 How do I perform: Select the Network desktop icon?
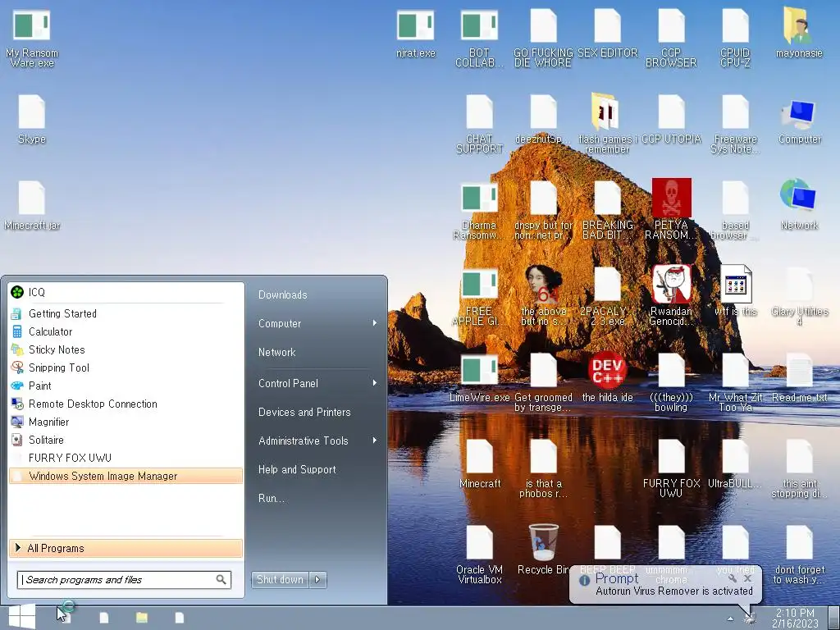pyautogui.click(x=799, y=205)
